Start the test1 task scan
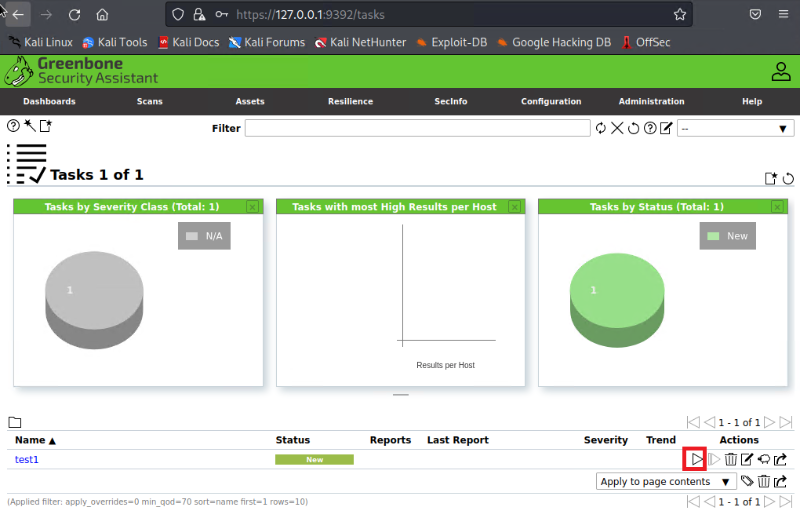This screenshot has width=800, height=518. click(695, 459)
